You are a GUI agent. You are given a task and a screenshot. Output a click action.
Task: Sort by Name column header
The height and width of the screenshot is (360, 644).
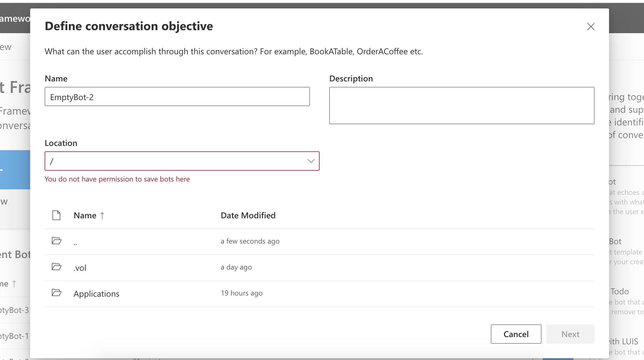tap(85, 215)
